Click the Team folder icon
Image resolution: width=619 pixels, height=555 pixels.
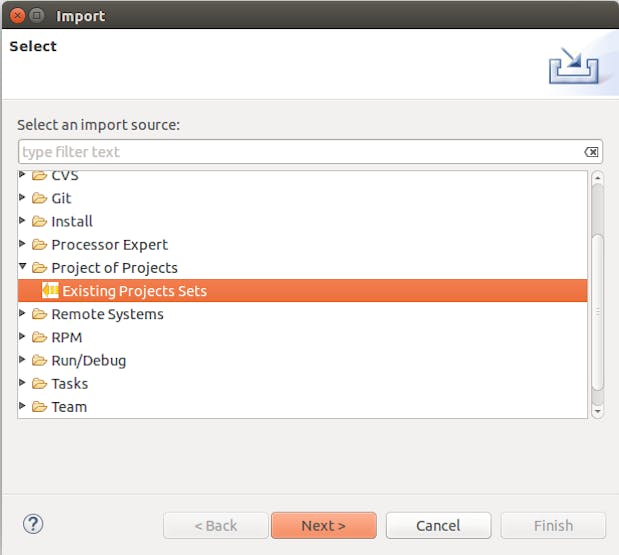39,407
